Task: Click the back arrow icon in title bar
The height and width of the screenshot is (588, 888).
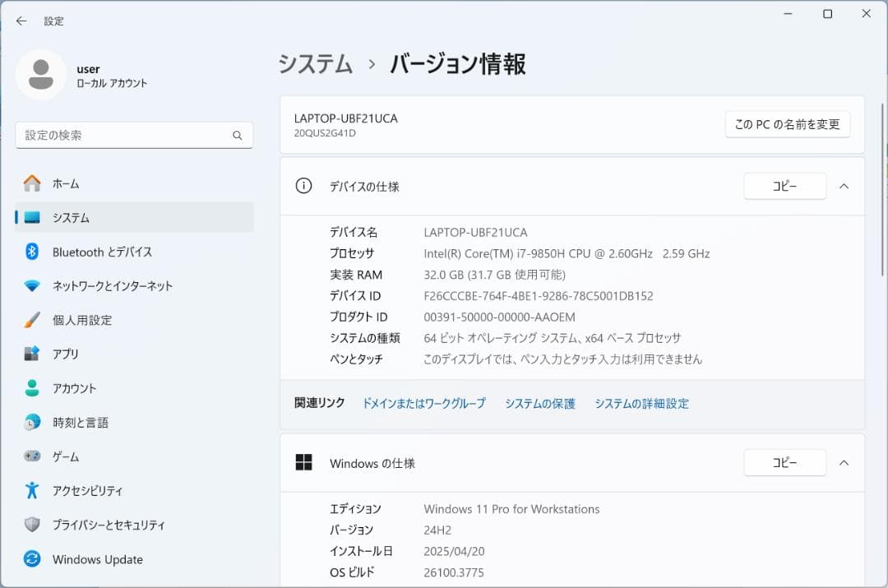Action: tap(21, 21)
